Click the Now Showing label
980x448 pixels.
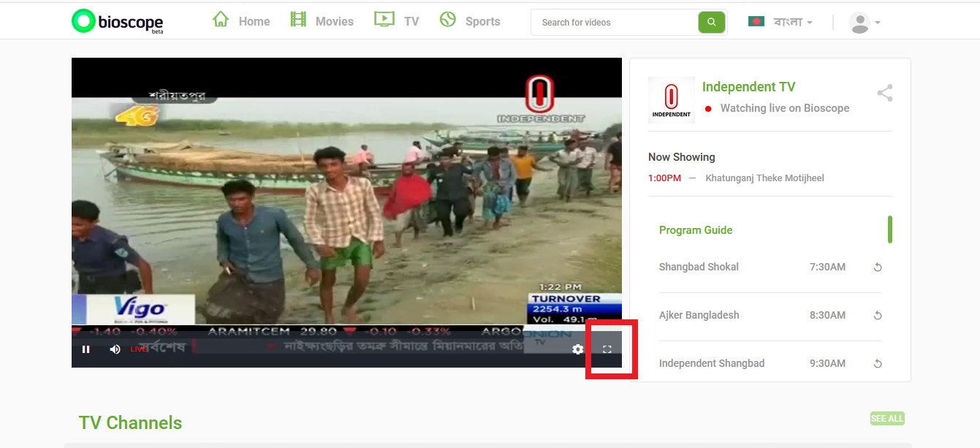682,157
